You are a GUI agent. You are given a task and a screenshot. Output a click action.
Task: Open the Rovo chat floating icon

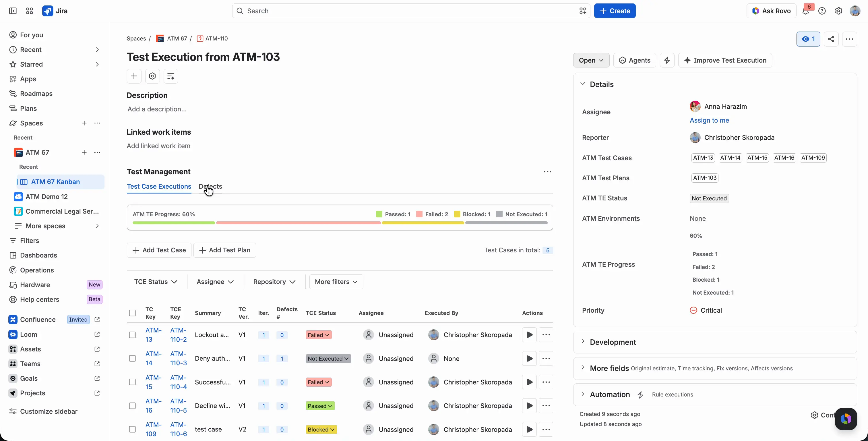point(846,419)
